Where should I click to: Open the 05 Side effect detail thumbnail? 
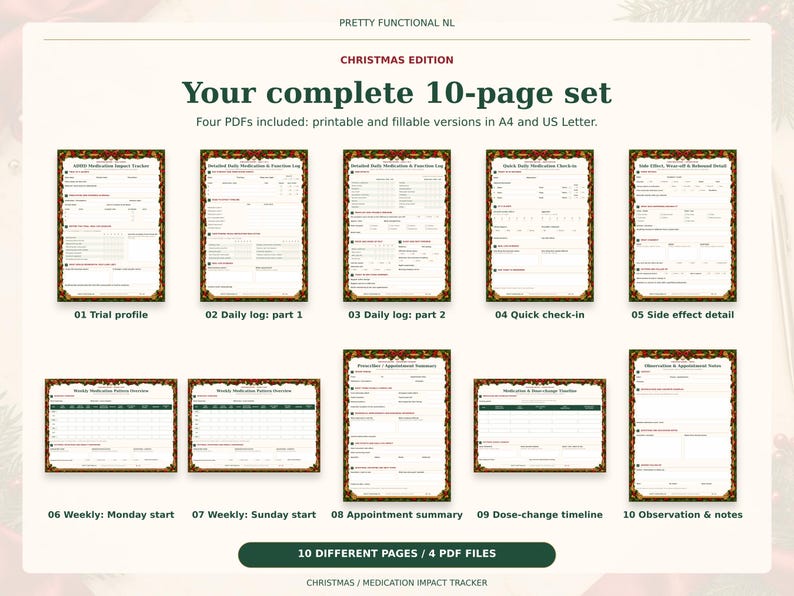[x=683, y=226]
